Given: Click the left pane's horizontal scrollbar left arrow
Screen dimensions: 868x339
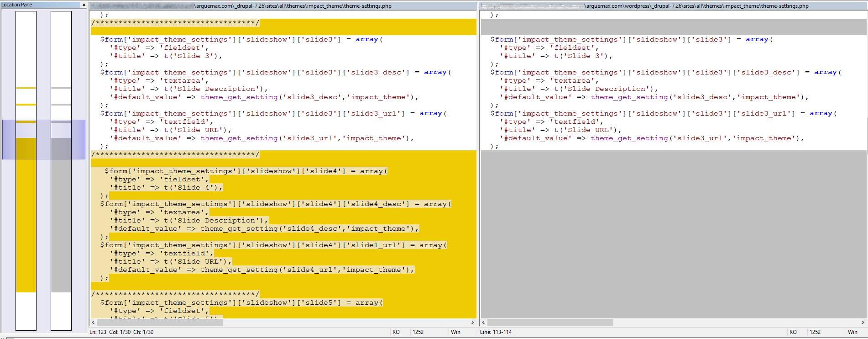Looking at the screenshot, I should 94,322.
